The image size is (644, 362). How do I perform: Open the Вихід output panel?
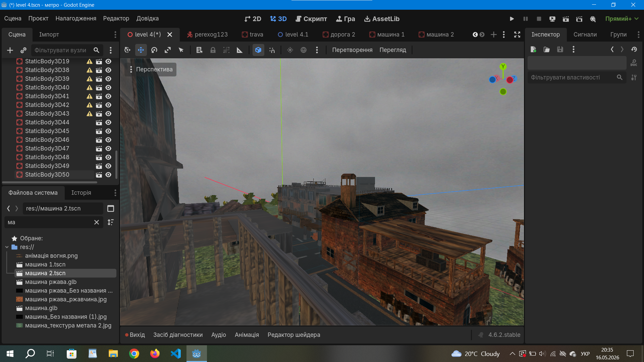coord(135,335)
